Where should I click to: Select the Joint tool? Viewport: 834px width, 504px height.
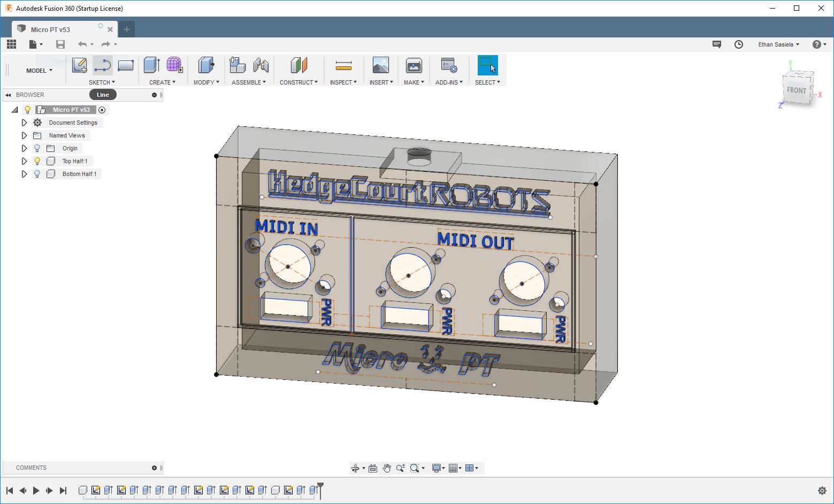261,65
